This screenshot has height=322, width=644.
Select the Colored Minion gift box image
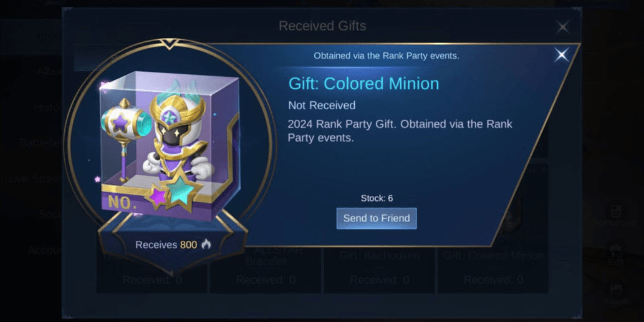click(169, 145)
